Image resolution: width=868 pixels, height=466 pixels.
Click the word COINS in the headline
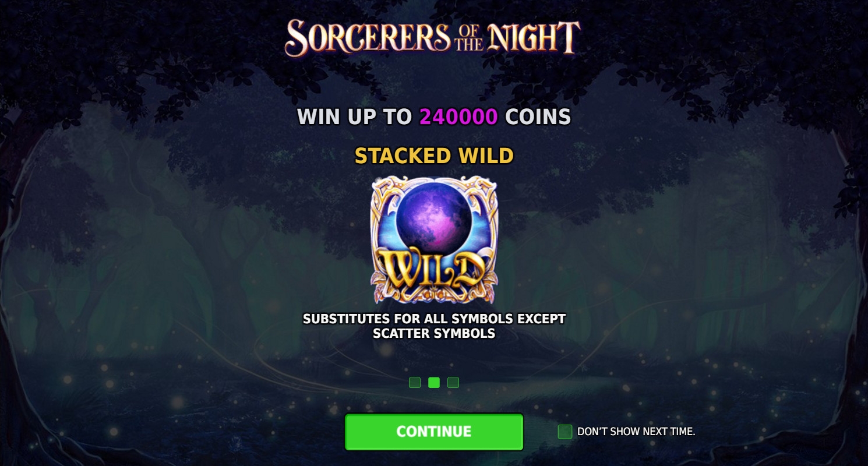point(538,118)
